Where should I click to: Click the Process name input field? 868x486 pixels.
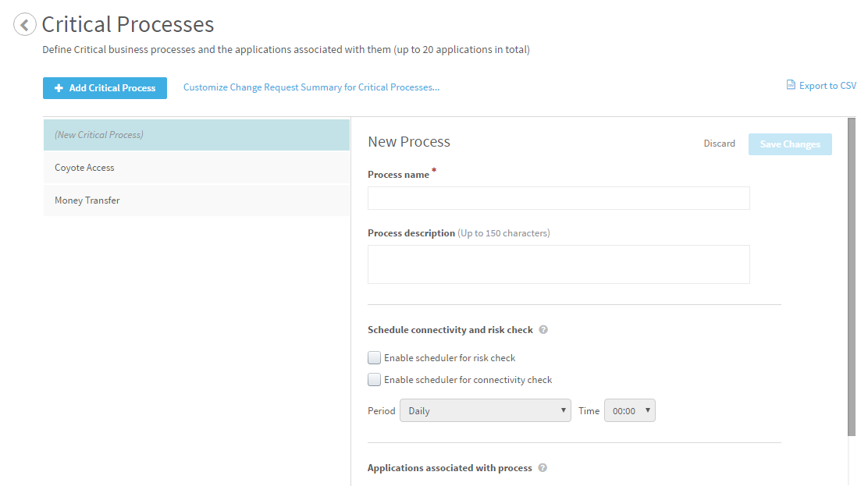[x=558, y=198]
